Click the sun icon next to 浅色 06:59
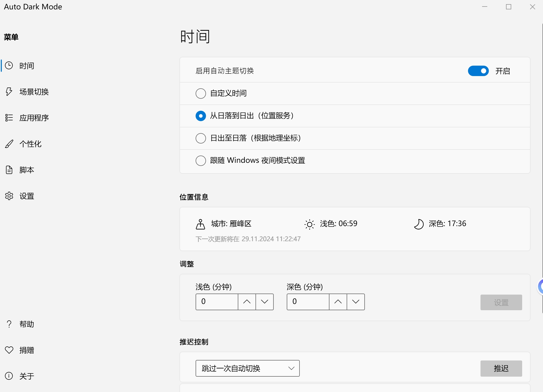Viewport: 543px width, 392px height. tap(309, 224)
